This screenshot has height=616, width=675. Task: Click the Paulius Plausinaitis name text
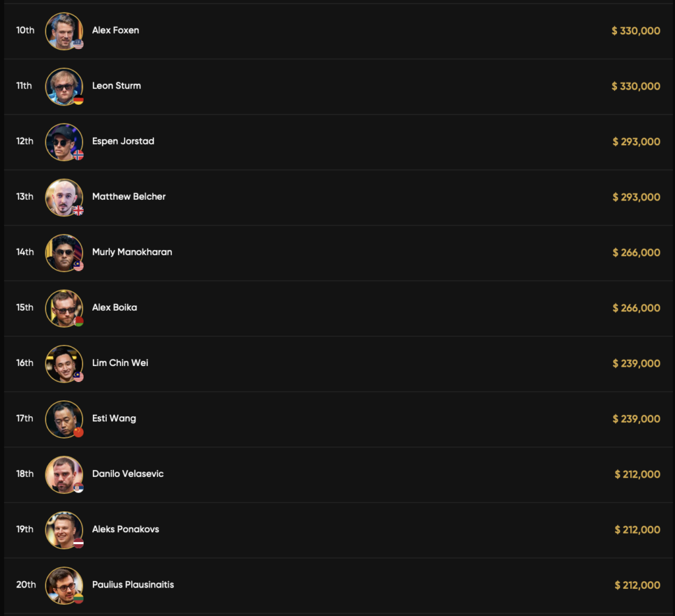click(133, 584)
